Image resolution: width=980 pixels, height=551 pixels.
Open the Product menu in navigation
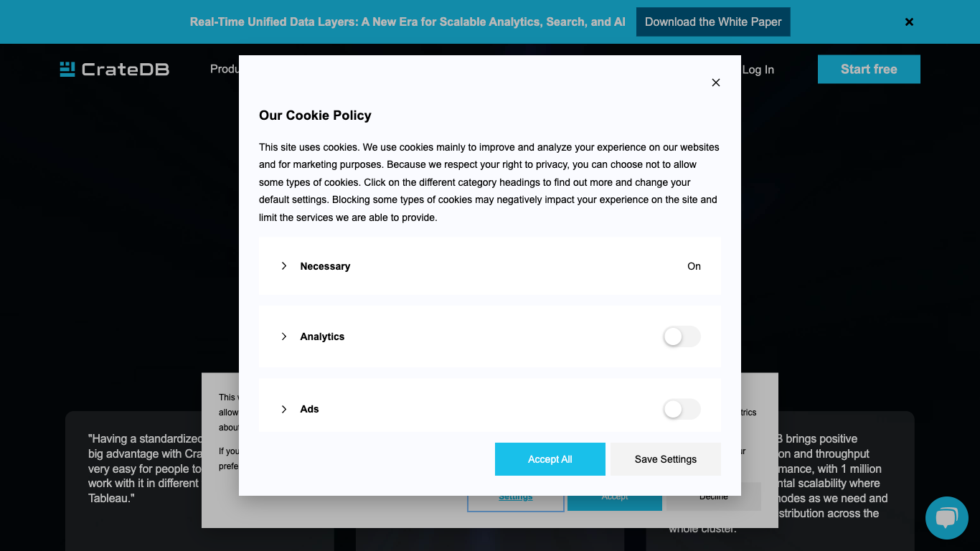pyautogui.click(x=224, y=69)
